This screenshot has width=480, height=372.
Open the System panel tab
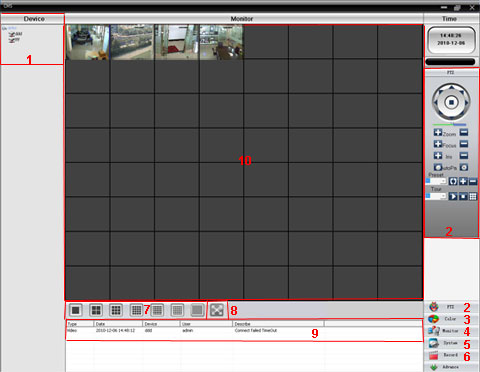coord(451,343)
